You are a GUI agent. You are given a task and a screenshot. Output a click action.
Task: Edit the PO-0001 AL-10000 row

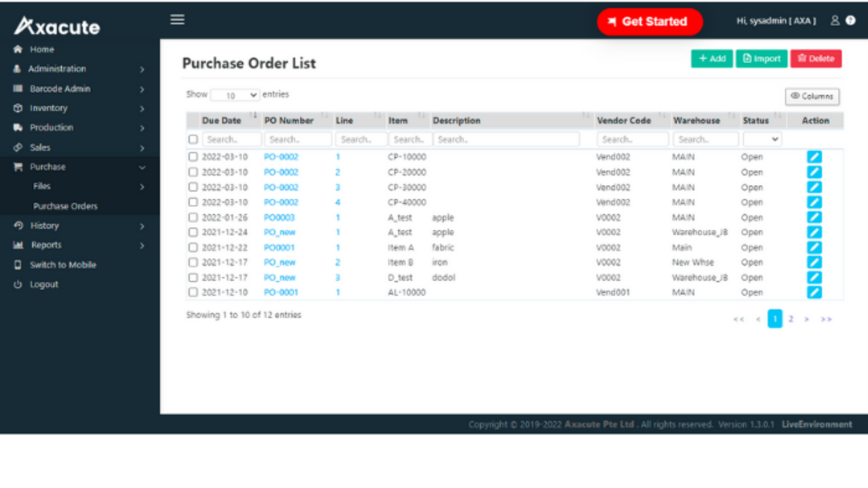pos(814,292)
